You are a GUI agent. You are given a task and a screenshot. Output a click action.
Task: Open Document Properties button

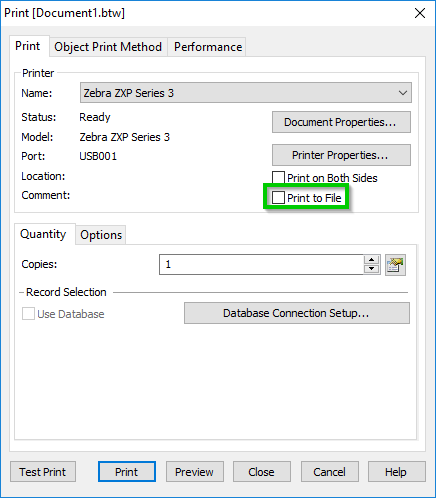(x=341, y=122)
